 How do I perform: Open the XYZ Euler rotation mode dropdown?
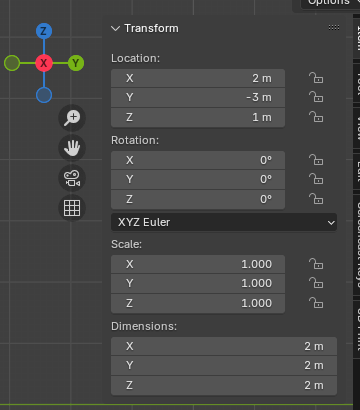click(x=224, y=222)
